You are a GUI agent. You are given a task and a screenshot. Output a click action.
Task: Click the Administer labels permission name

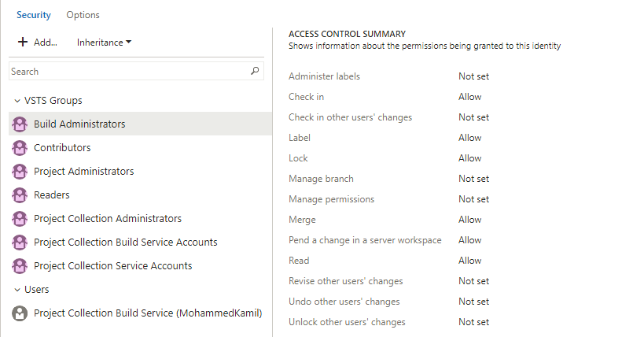click(325, 76)
